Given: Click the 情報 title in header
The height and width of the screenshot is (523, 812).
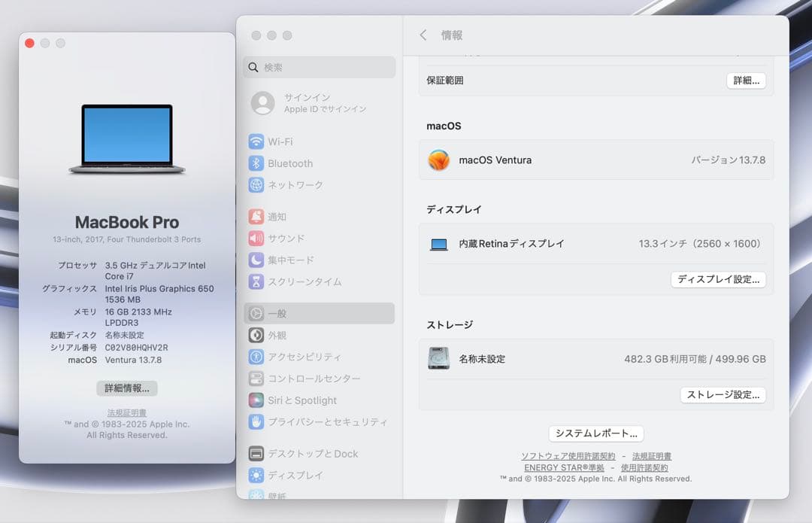Looking at the screenshot, I should 452,35.
